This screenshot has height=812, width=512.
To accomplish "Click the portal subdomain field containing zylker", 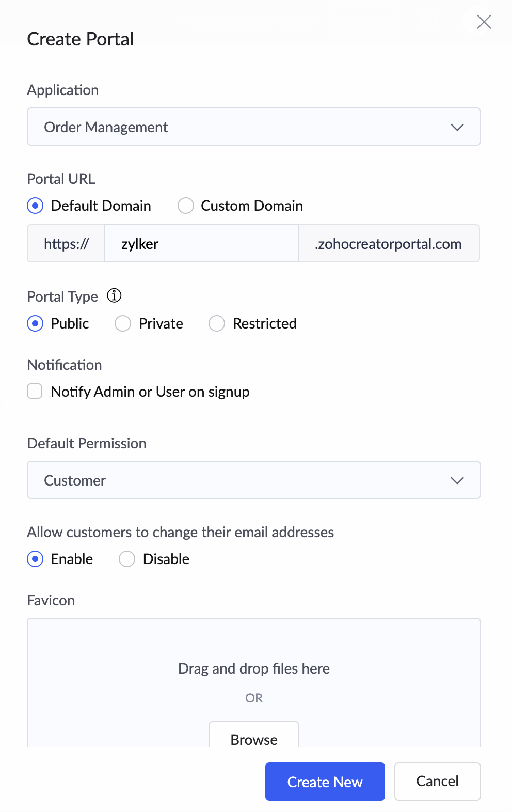I will 201,244.
